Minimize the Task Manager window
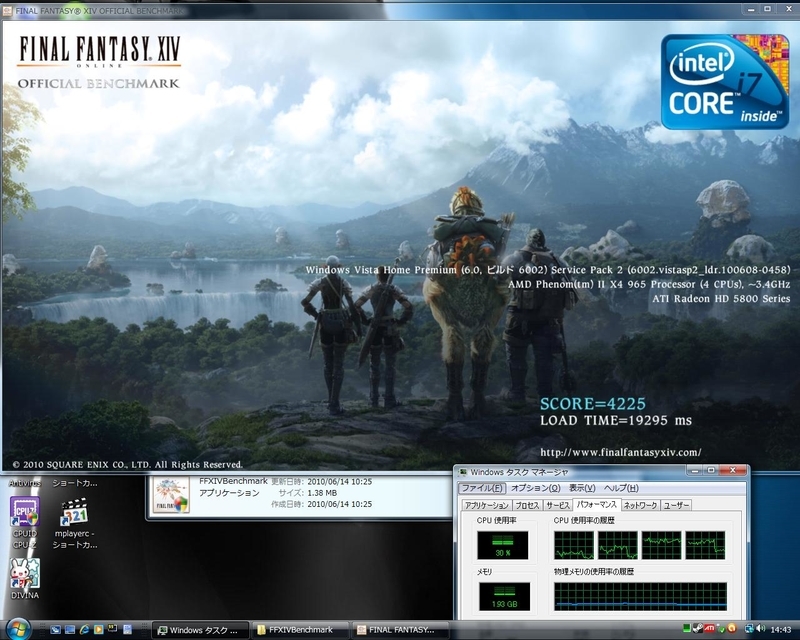 click(x=694, y=470)
